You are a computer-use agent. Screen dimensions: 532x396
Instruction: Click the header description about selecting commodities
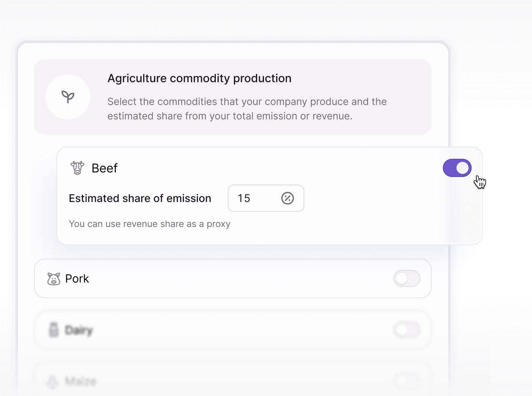[x=247, y=109]
